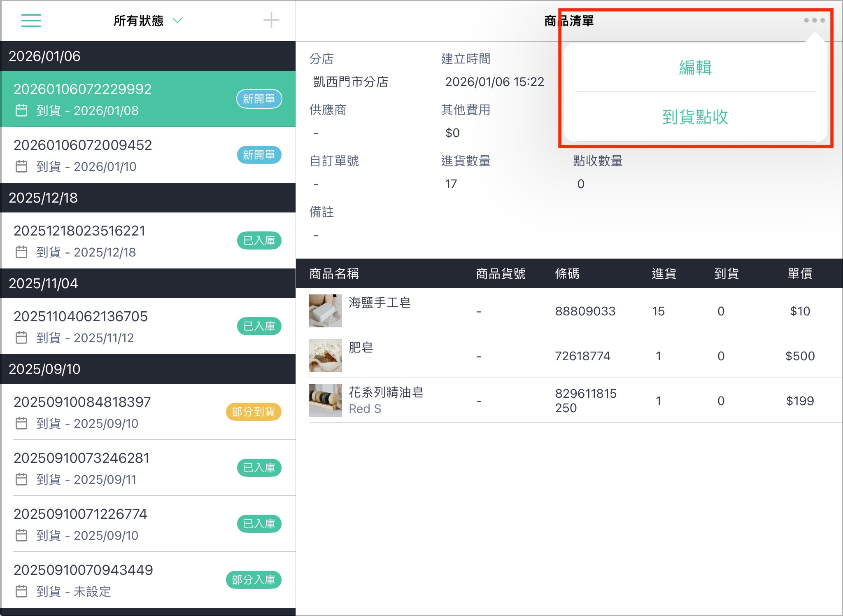The height and width of the screenshot is (616, 843).
Task: Open order 20260106072009452
Action: click(x=148, y=155)
